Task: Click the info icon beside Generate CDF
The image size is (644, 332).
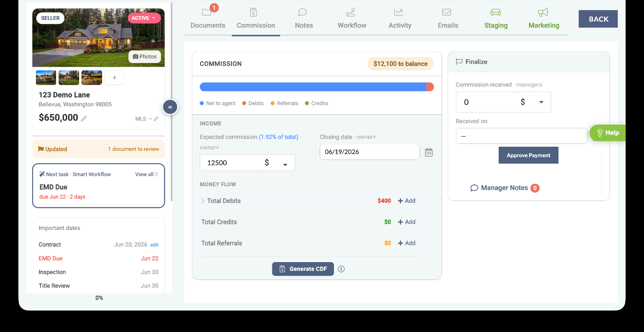Action: click(341, 269)
